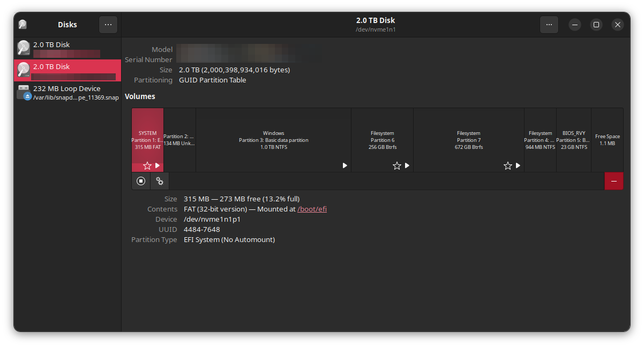This screenshot has height=347, width=644.
Task: Delete selected partition with minus button
Action: click(x=613, y=181)
